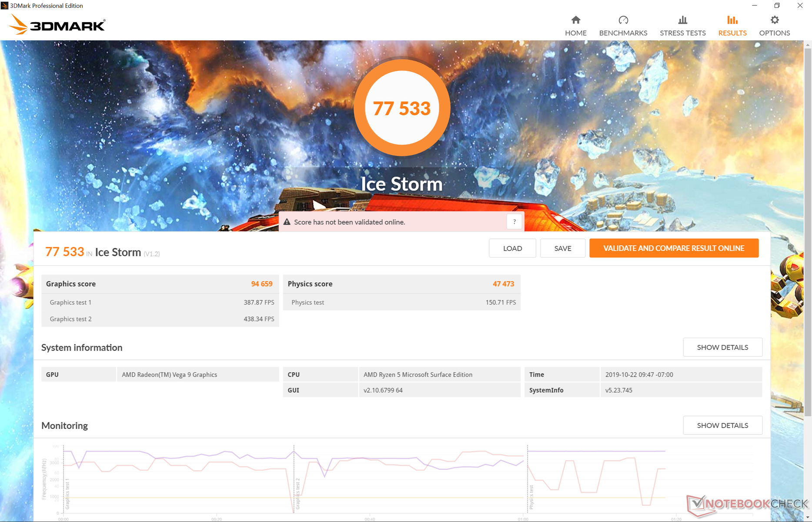Click the Graphics test 1 timeline marker

tap(67, 493)
